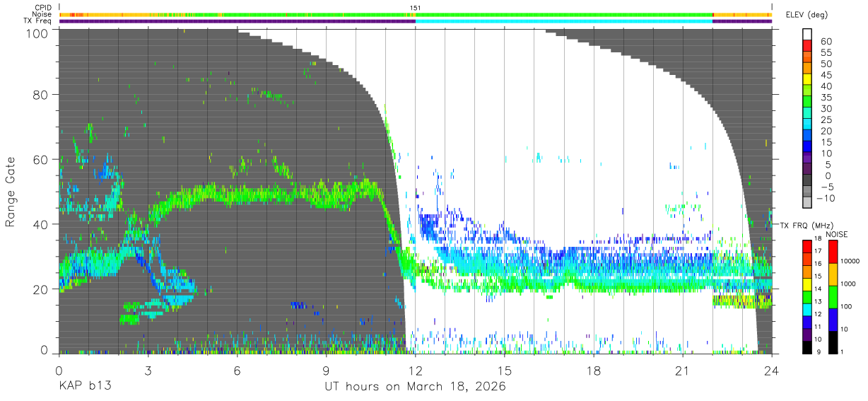The width and height of the screenshot is (868, 401).
Task: Click the "NOISE" legend title
Action: [837, 234]
